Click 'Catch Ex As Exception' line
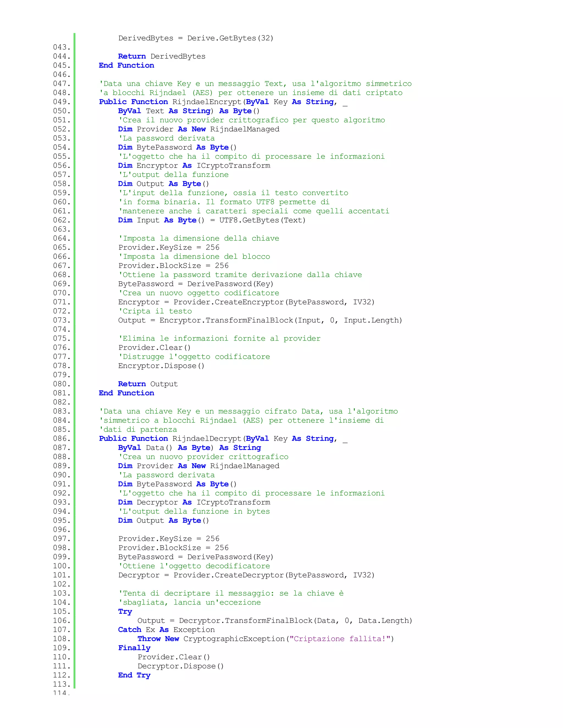Screen dimensions: 563x728 click(x=166, y=630)
